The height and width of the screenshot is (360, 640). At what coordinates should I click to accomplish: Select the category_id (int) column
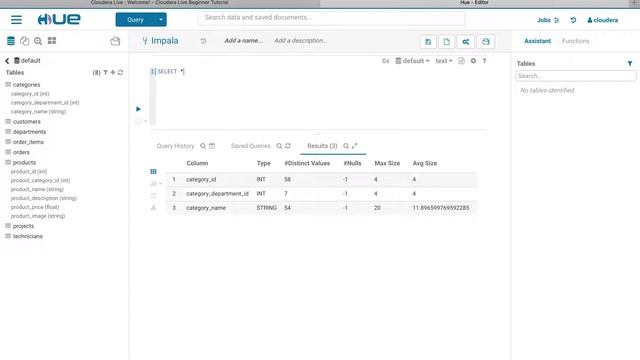click(30, 94)
